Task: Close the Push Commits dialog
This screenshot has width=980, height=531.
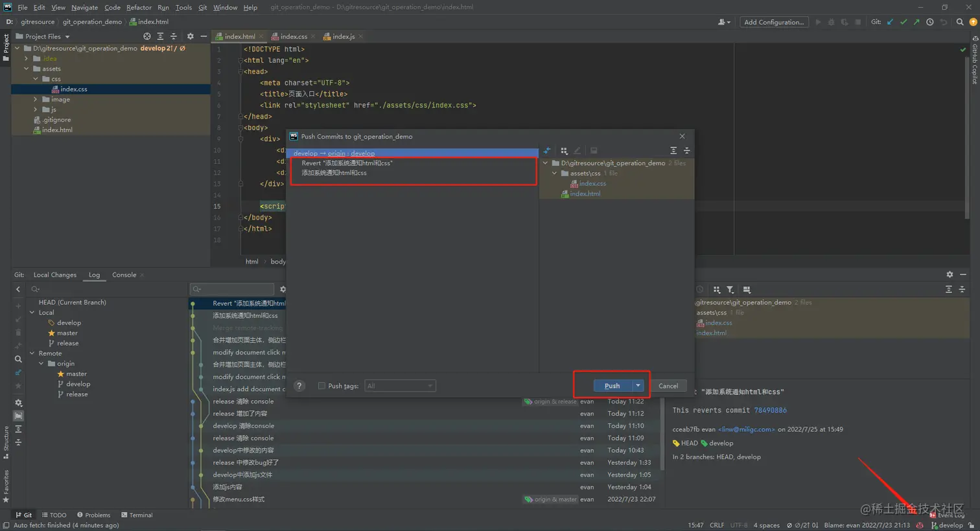Action: tap(682, 136)
